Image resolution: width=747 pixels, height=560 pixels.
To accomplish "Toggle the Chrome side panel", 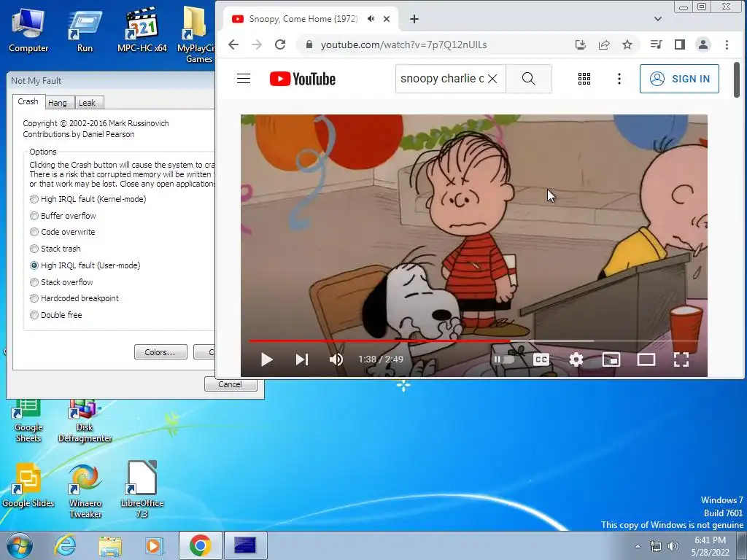I will point(680,44).
